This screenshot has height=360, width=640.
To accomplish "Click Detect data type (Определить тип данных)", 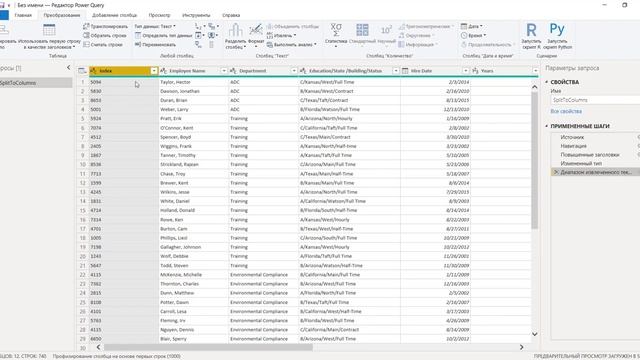I will [x=164, y=36].
